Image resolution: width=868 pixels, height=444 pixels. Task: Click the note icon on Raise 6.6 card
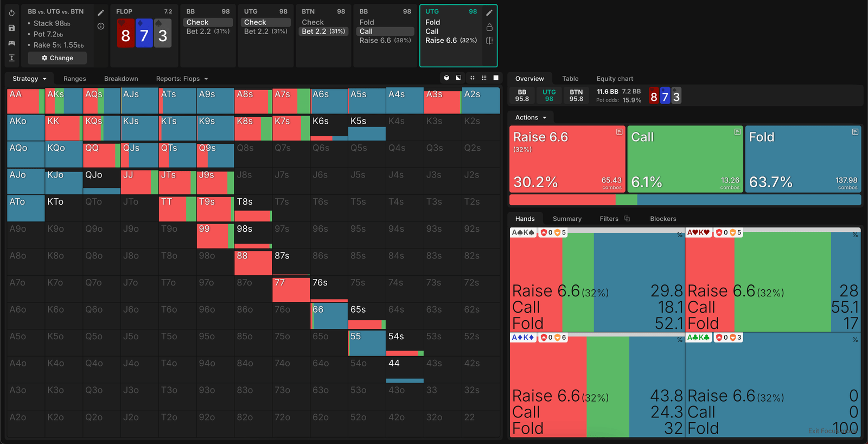tap(619, 132)
